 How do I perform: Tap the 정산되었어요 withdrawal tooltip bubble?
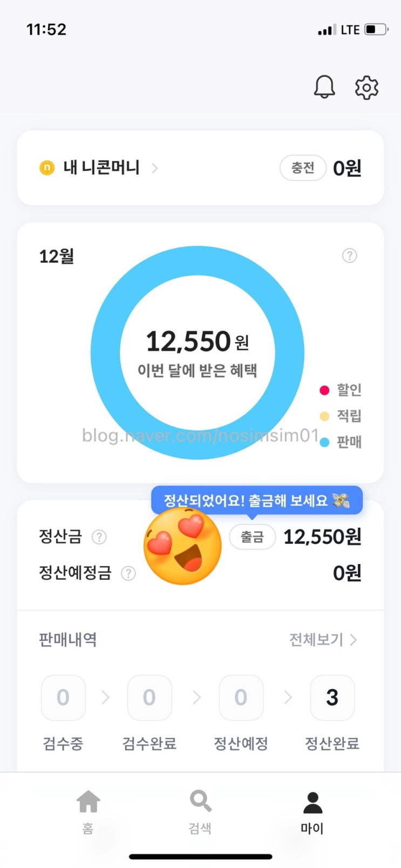click(x=256, y=500)
